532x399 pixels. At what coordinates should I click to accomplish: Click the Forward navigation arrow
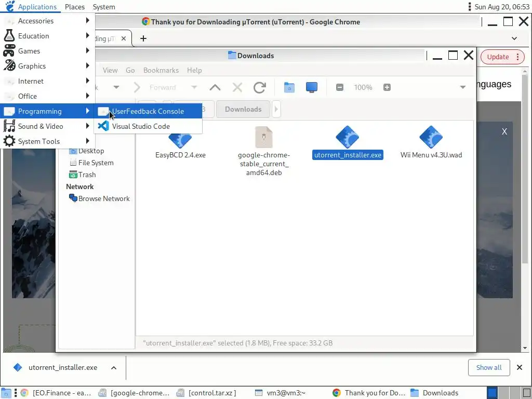pos(137,87)
